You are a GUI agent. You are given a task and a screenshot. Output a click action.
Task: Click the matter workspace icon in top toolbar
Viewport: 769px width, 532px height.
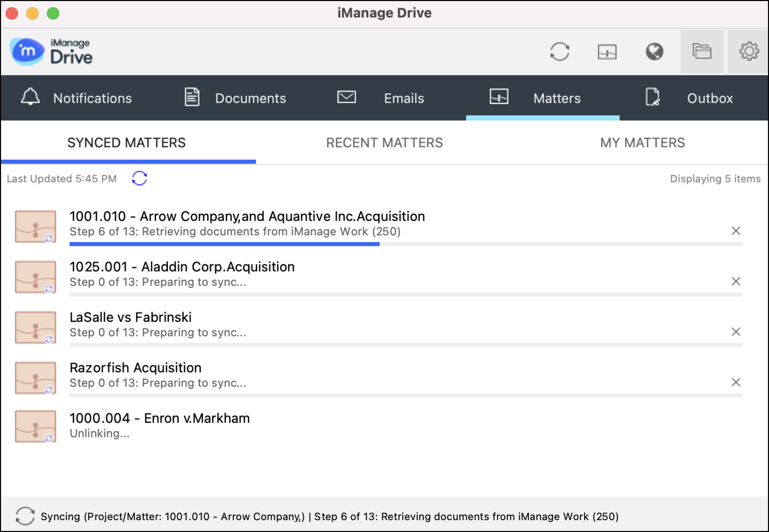pyautogui.click(x=607, y=52)
